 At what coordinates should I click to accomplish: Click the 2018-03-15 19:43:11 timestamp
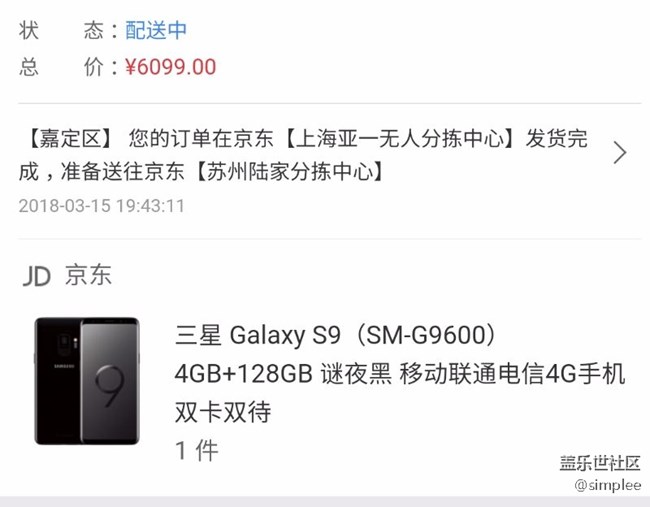[102, 206]
